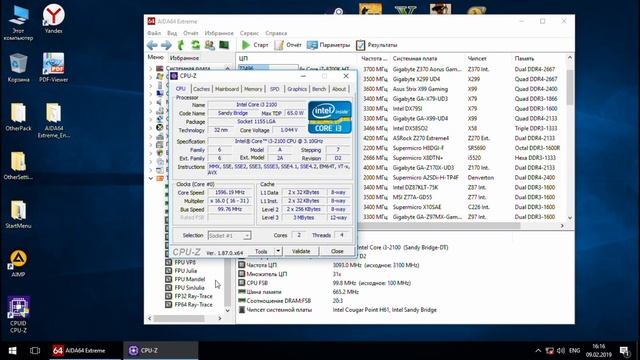Screen dimensions: 640x360
Task: Open the Сервис menu in AIDA64
Action: [x=249, y=33]
